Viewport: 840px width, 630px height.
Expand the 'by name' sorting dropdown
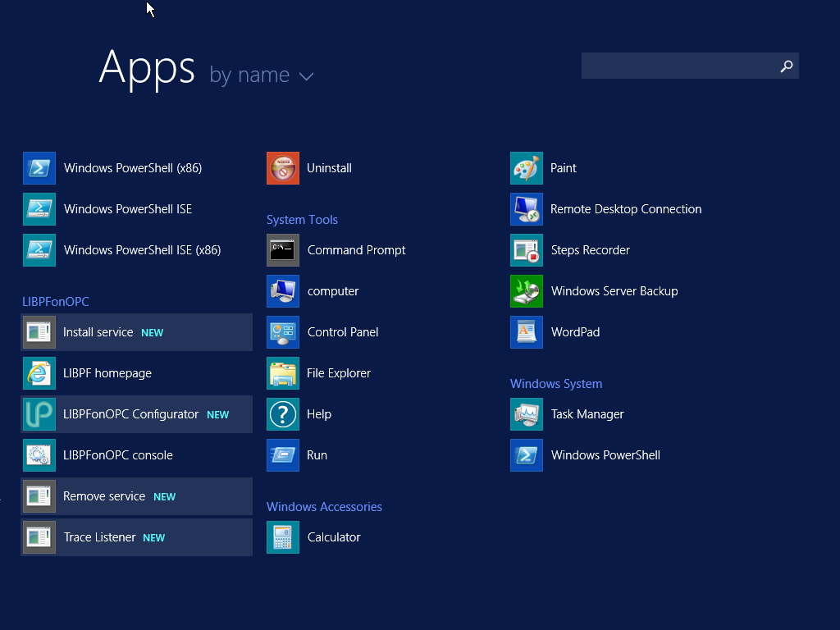click(x=261, y=75)
